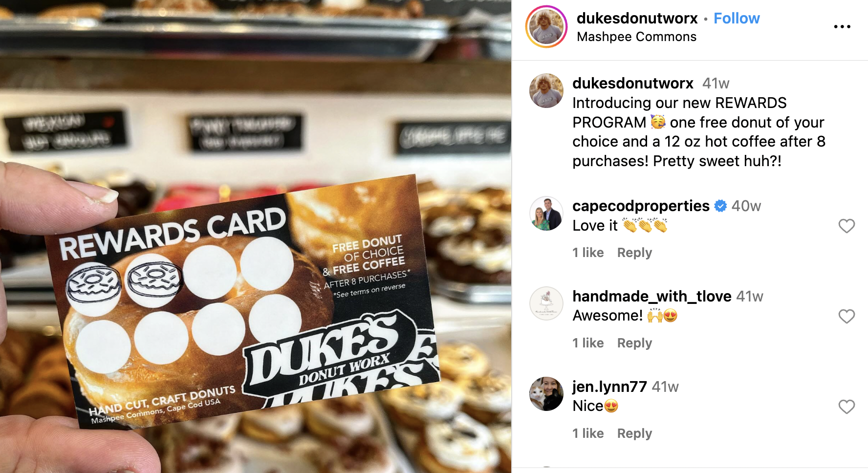Click the dukesdonutworx header profile picture

click(546, 27)
